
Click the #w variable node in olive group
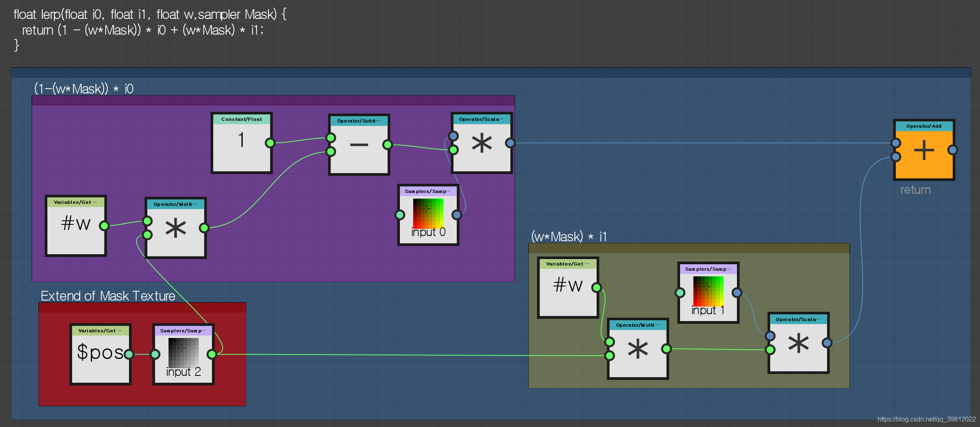click(x=568, y=288)
